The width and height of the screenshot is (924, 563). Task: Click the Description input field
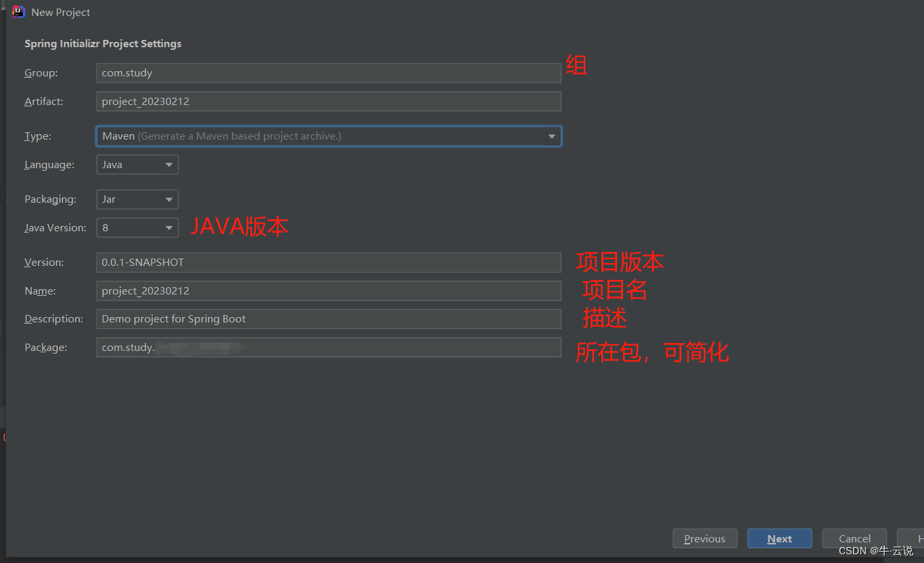tap(329, 319)
